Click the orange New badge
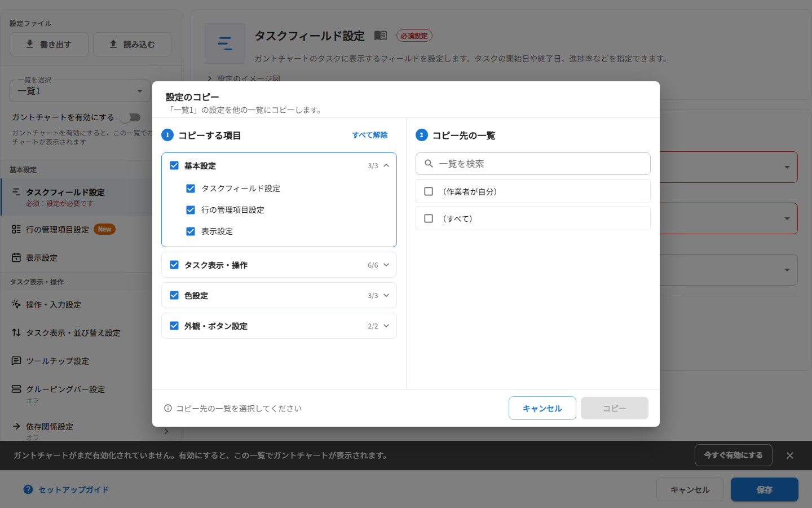The width and height of the screenshot is (812, 508). click(x=104, y=229)
